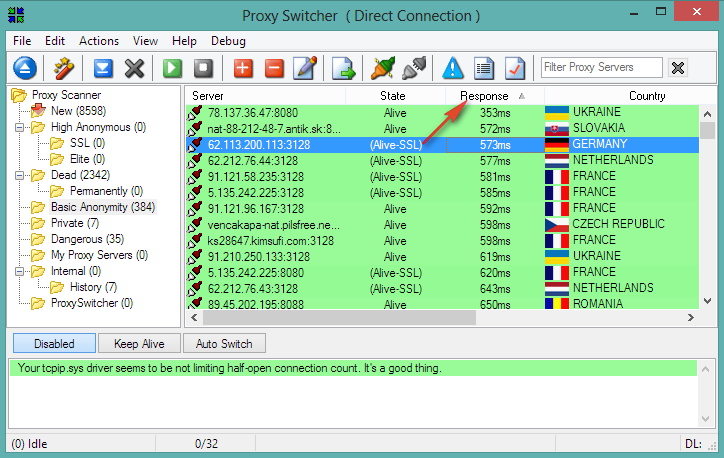Click the black X delete toolbar icon

(134, 68)
